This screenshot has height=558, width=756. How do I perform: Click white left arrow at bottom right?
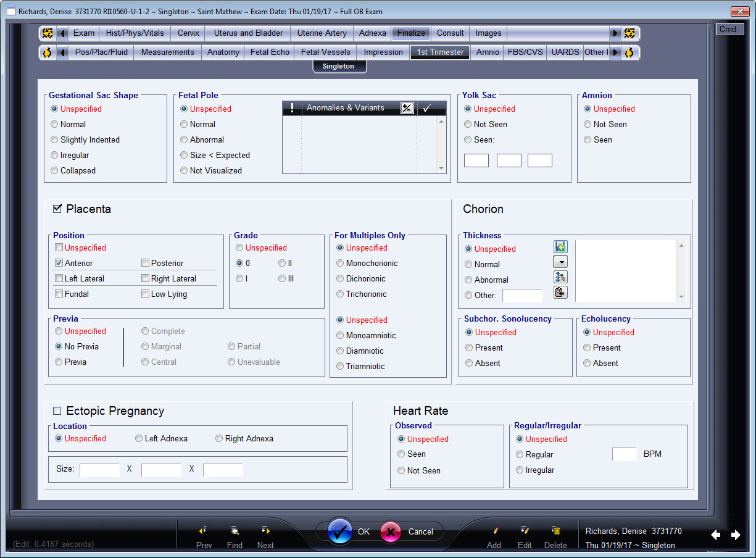pyautogui.click(x=716, y=535)
